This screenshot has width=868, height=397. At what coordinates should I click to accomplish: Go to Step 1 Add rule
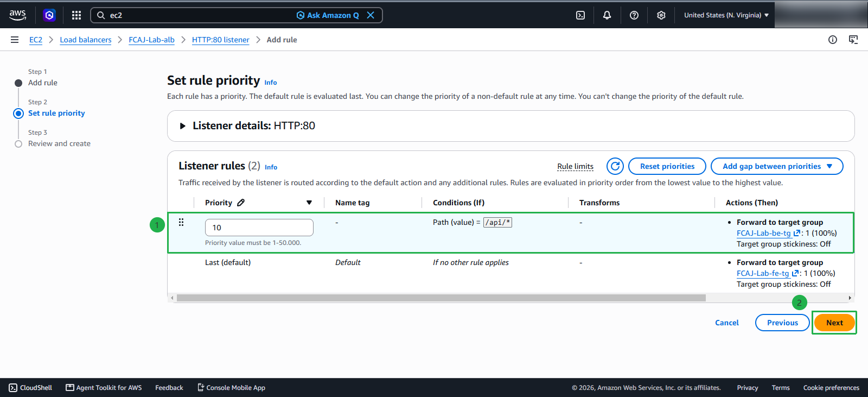[43, 83]
